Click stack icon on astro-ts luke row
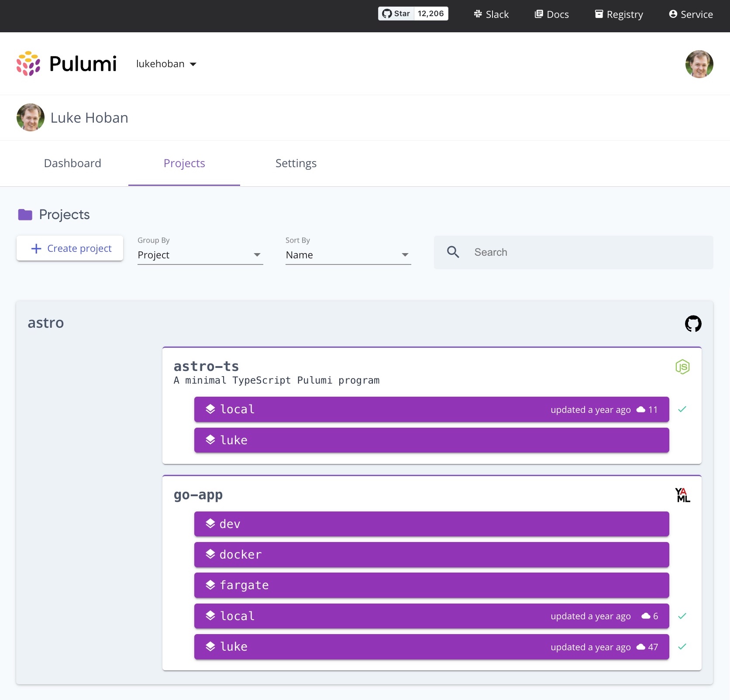Screen dimensions: 730x700 (210, 440)
